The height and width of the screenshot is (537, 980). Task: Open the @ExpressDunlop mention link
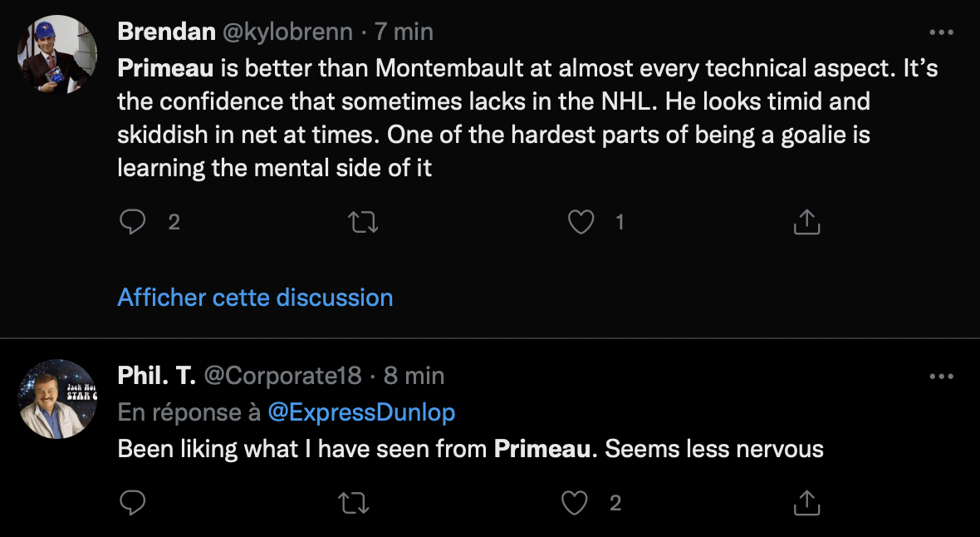361,412
